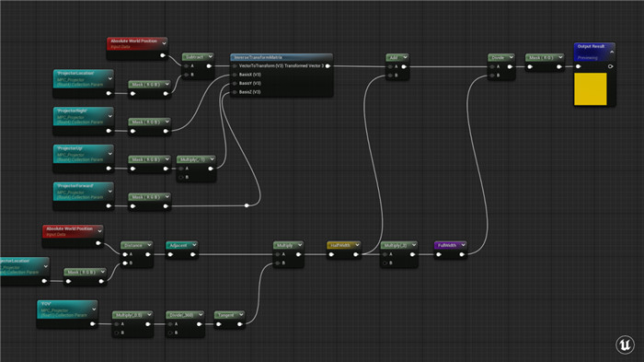The height and width of the screenshot is (362, 644).
Task: Expand the Multiply(,0.5) node chevron
Action: 149,315
